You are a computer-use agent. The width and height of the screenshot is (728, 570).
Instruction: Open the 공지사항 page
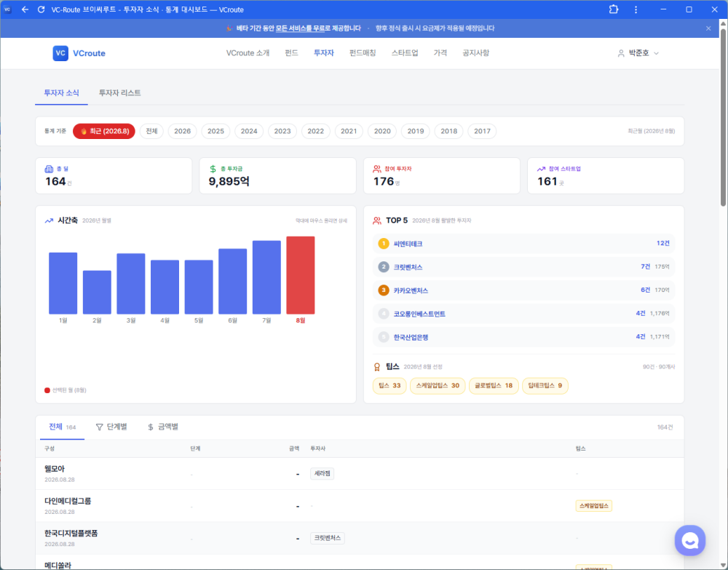(475, 53)
